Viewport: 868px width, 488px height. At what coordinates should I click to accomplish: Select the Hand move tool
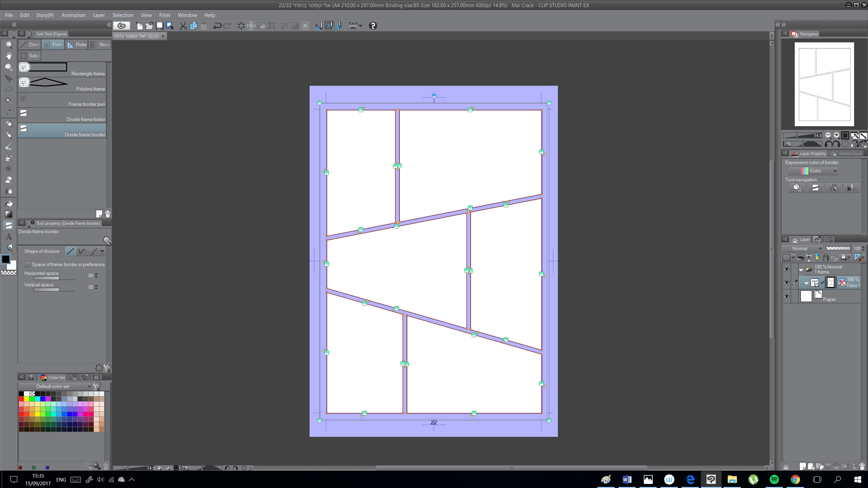pos(9,56)
